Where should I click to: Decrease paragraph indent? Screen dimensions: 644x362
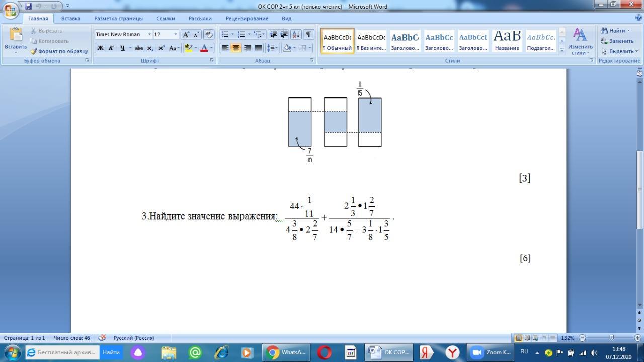click(274, 34)
